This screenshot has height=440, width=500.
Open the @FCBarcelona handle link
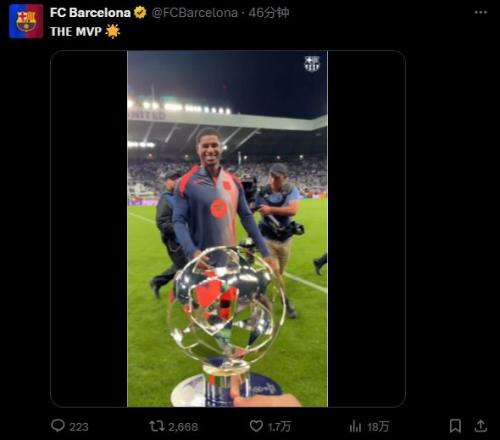[195, 13]
